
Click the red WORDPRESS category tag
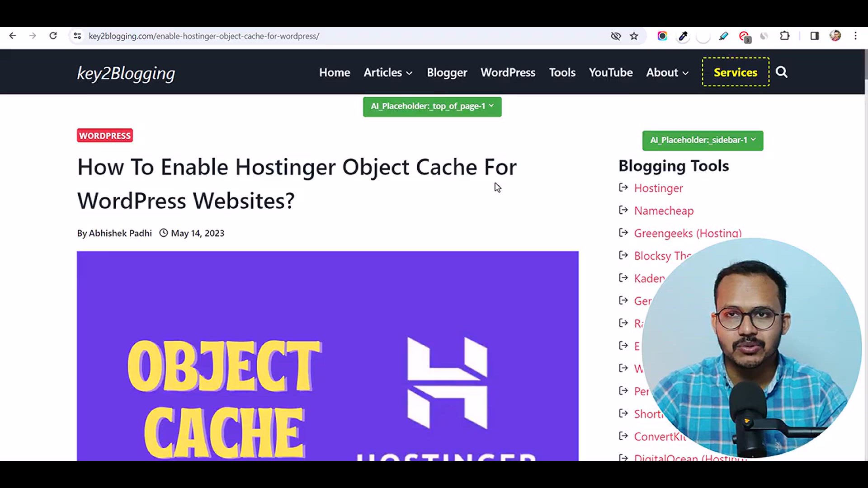(x=105, y=136)
